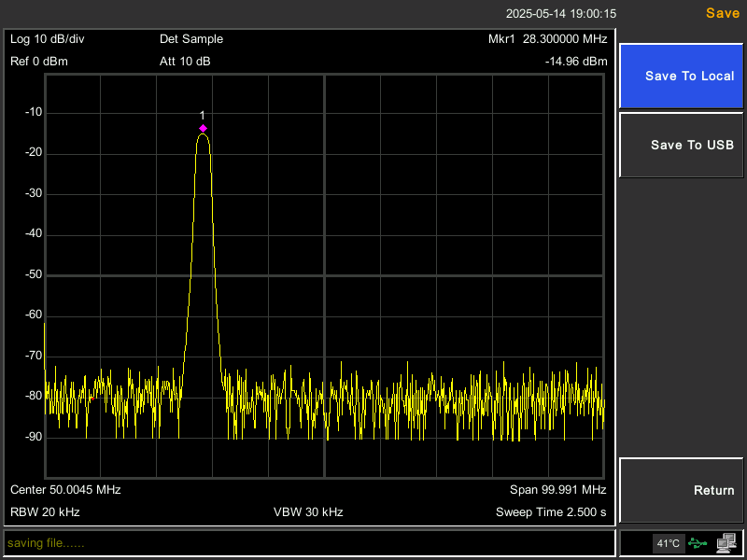Click the Span 99.991 MHz readout
This screenshot has width=747, height=560.
(x=557, y=489)
